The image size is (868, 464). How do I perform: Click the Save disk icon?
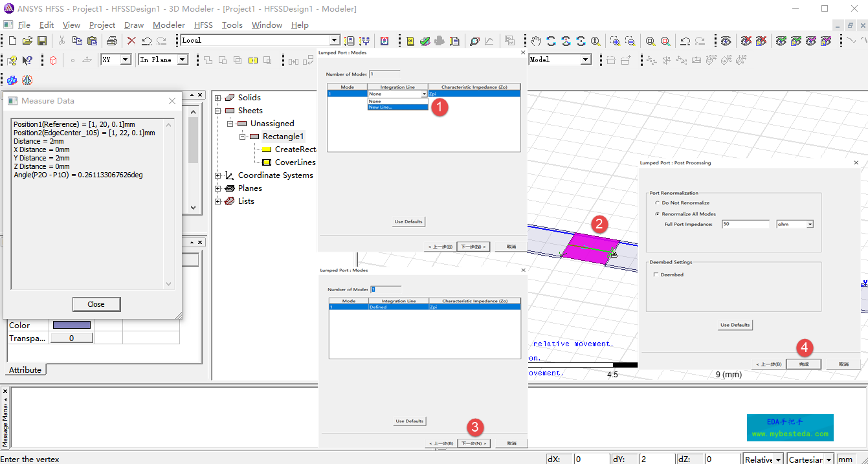point(42,41)
